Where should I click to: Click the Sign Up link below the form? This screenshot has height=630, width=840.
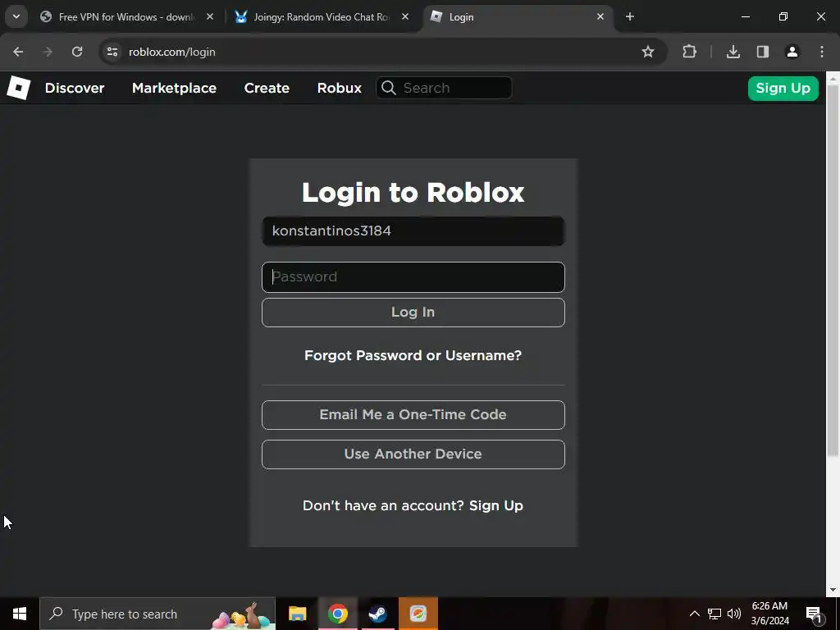click(496, 505)
